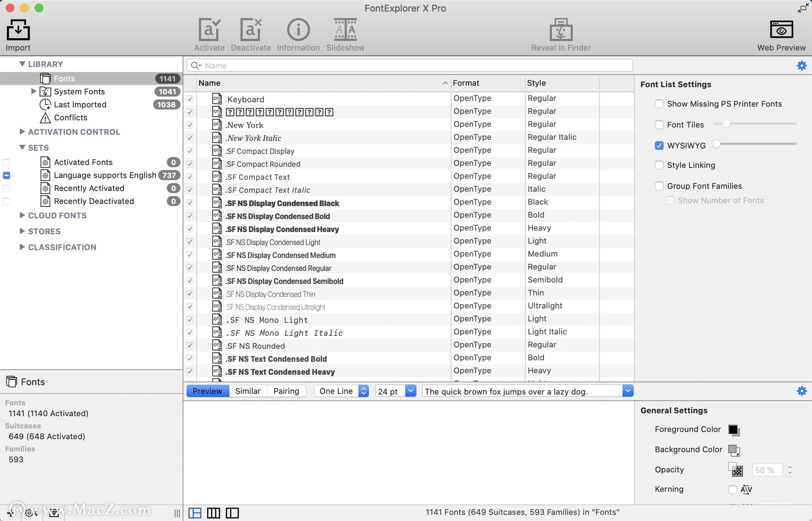812x521 pixels.
Task: Click the hide info panel icon in sidebar footer
Action: pos(54,513)
